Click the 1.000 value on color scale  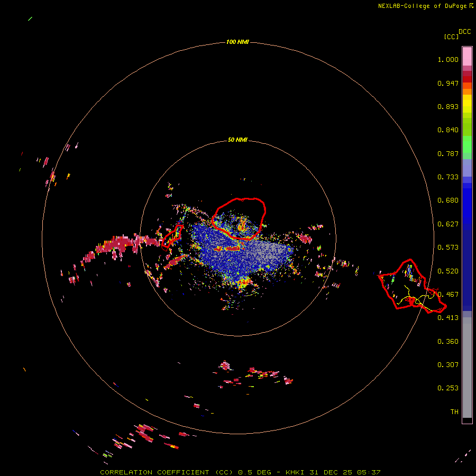[448, 59]
